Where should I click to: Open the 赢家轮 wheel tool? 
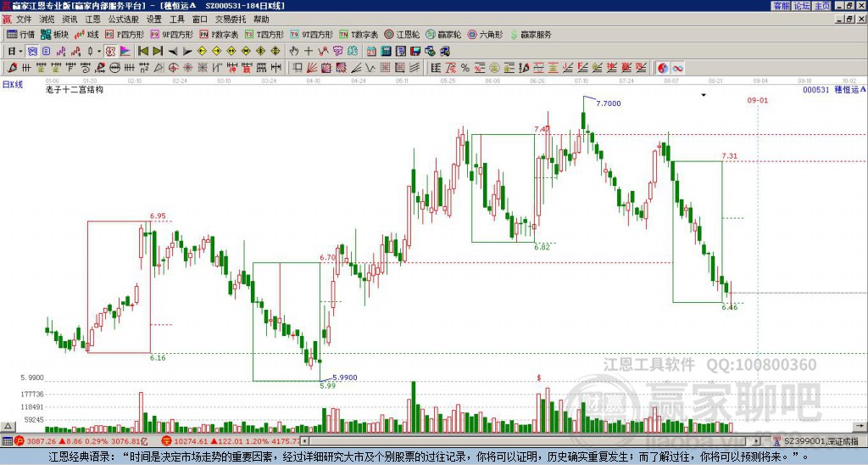tap(443, 34)
